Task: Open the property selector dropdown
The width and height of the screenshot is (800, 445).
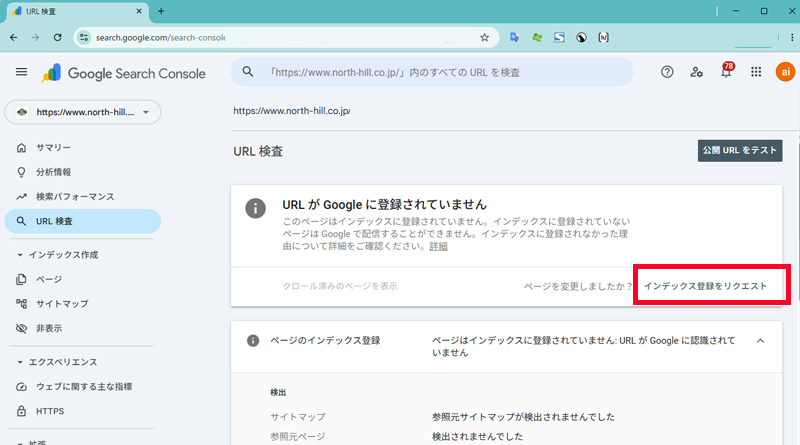Action: click(83, 112)
